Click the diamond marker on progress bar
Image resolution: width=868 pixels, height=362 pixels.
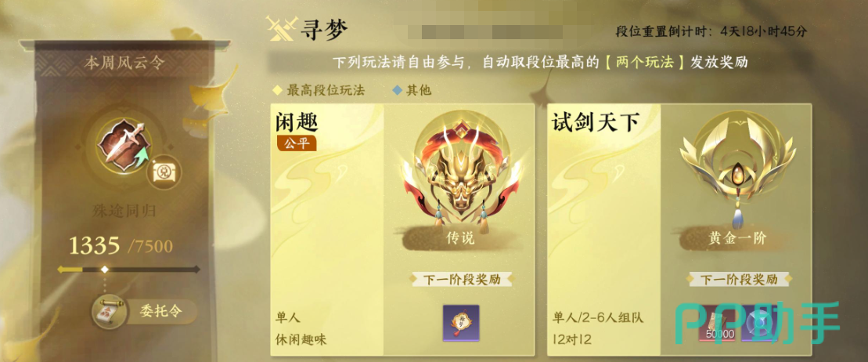point(105,270)
